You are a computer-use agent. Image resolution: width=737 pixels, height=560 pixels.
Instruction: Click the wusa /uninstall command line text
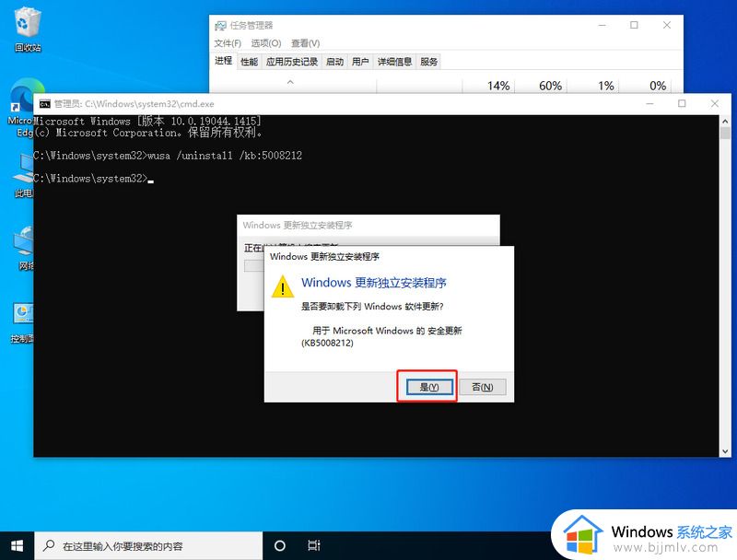pyautogui.click(x=225, y=156)
